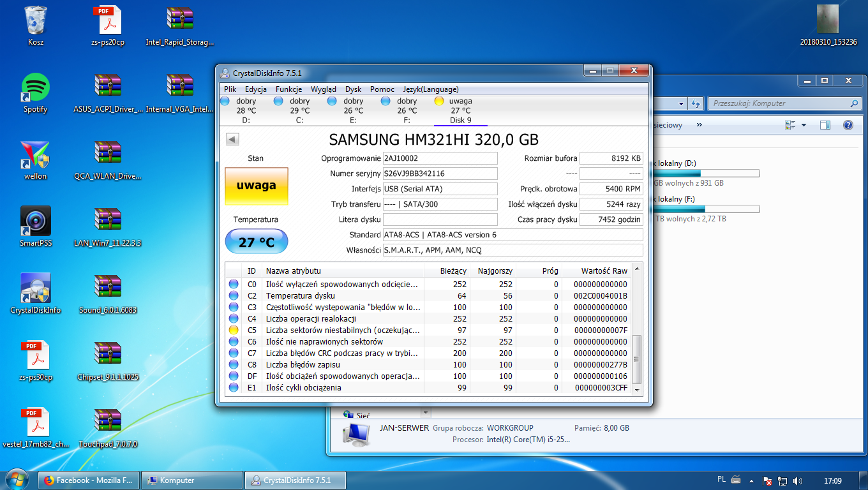Click the yellow uwaga health status button
Image resolution: width=868 pixels, height=490 pixels.
[x=256, y=186]
